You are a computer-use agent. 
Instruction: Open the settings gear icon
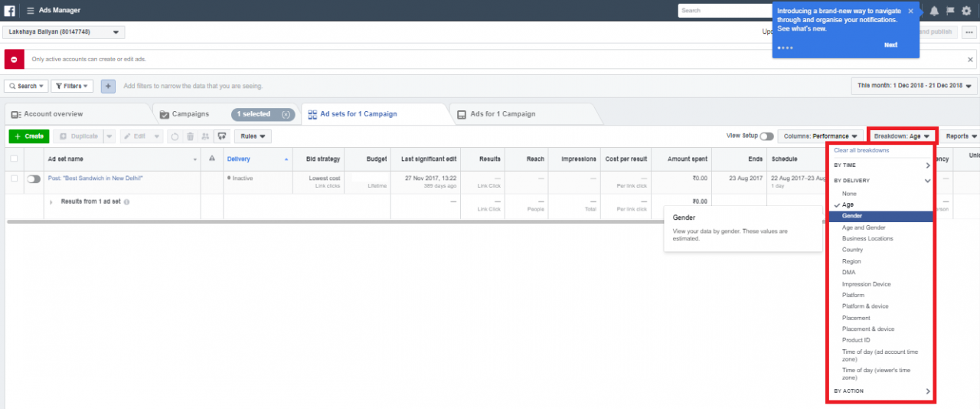click(x=966, y=11)
